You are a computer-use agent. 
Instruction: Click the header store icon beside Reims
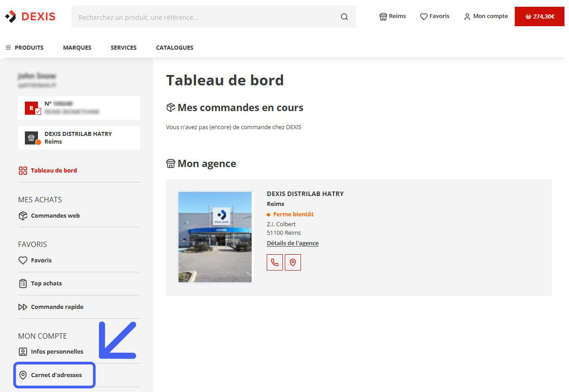[x=383, y=17]
